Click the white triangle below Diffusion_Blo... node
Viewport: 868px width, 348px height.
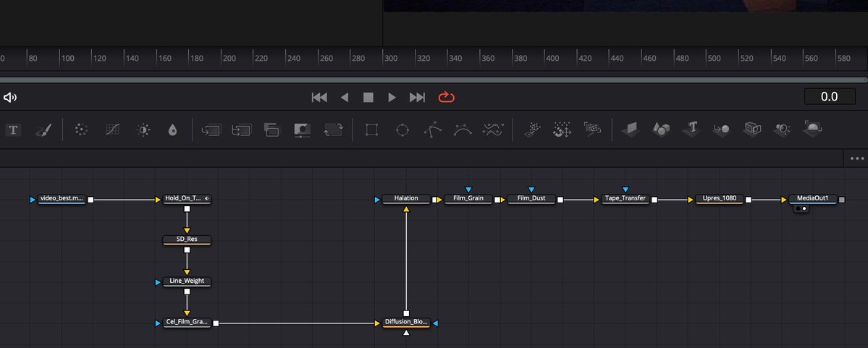(x=406, y=333)
